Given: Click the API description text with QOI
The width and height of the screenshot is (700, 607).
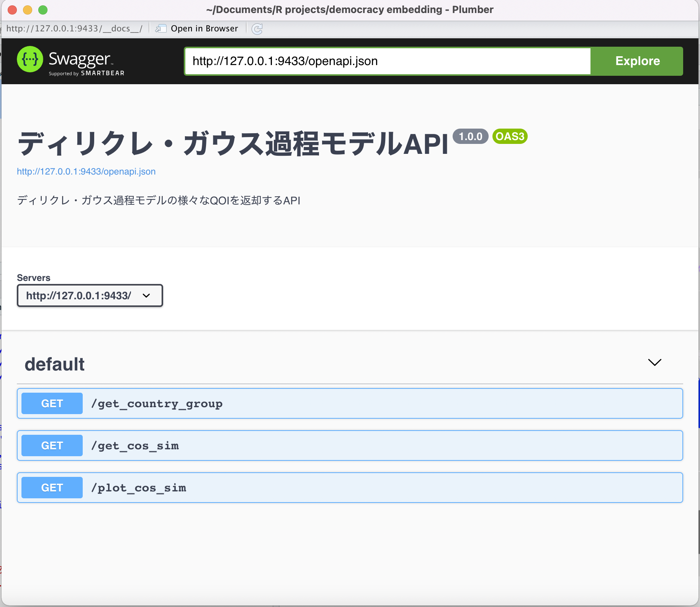Looking at the screenshot, I should click(159, 200).
